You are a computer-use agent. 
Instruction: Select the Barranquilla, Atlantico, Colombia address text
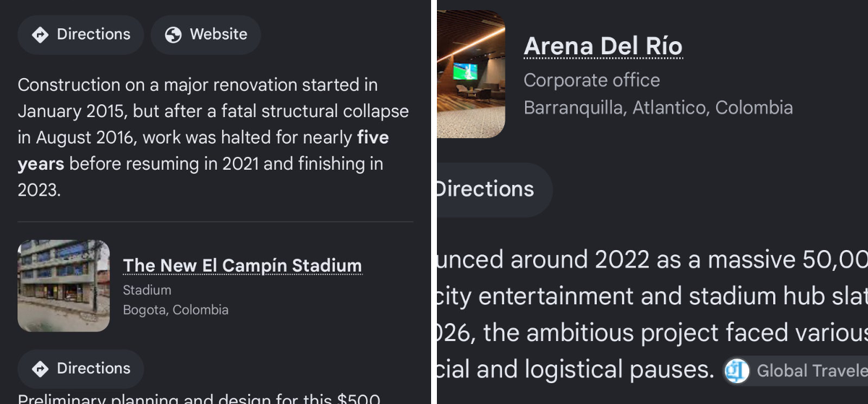point(658,108)
